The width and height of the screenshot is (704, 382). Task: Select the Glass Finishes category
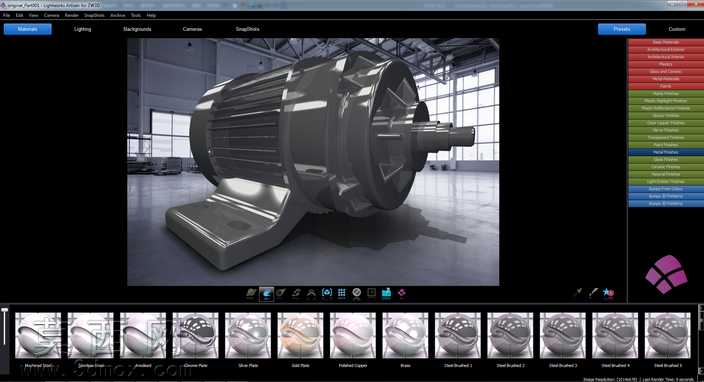coord(665,159)
